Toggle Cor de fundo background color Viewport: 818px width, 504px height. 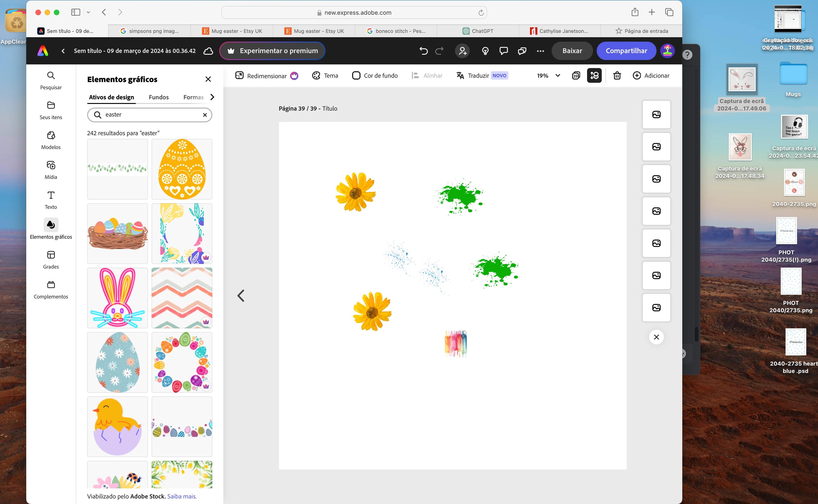point(375,76)
